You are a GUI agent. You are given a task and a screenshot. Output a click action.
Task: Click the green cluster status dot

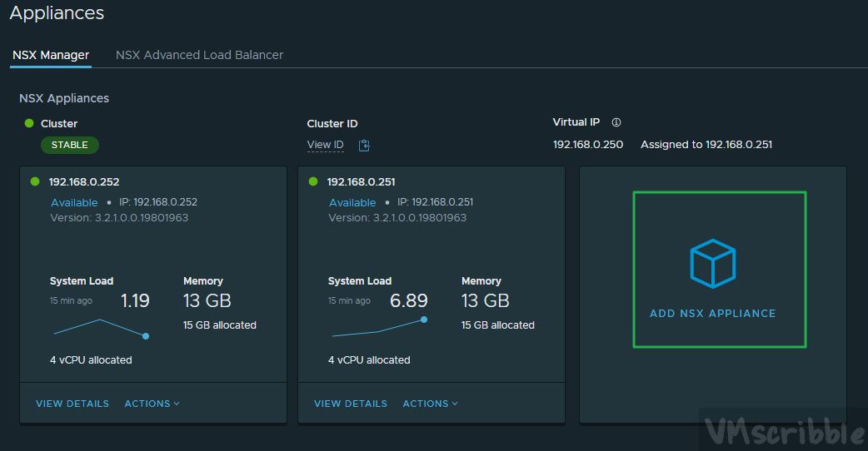(29, 123)
